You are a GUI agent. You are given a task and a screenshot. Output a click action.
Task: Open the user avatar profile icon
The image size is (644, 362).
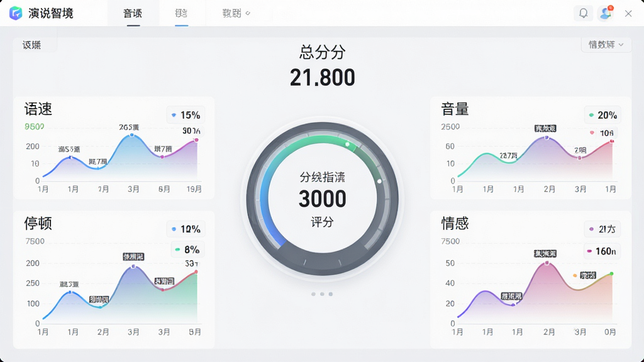pos(606,13)
